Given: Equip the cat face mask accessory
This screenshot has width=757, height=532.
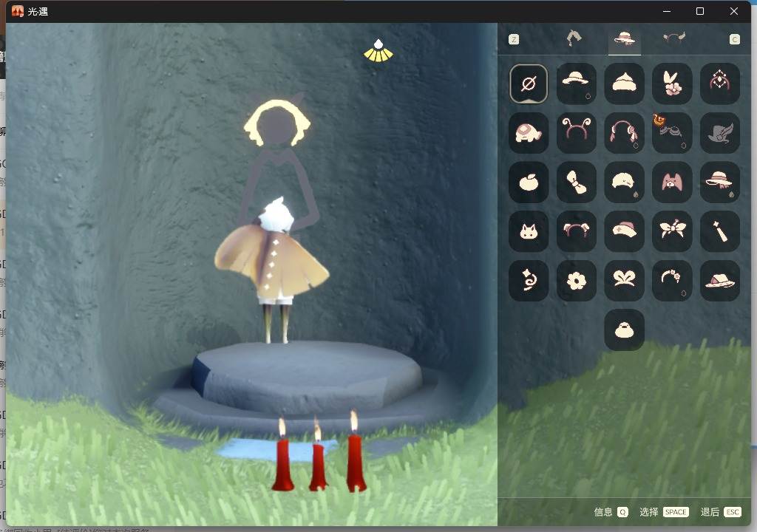Looking at the screenshot, I should tap(529, 231).
